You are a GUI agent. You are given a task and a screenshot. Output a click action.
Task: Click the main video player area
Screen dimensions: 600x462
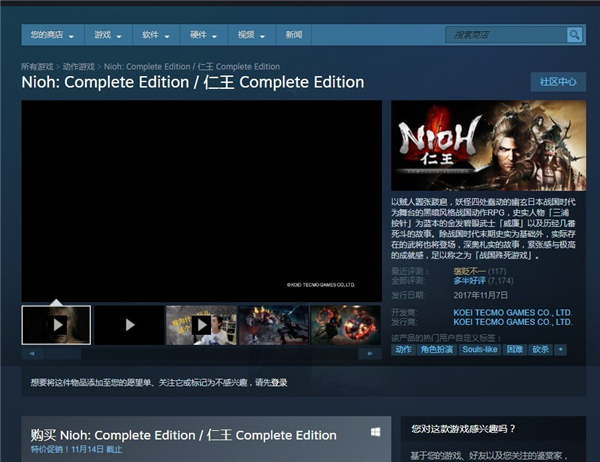[x=202, y=201]
